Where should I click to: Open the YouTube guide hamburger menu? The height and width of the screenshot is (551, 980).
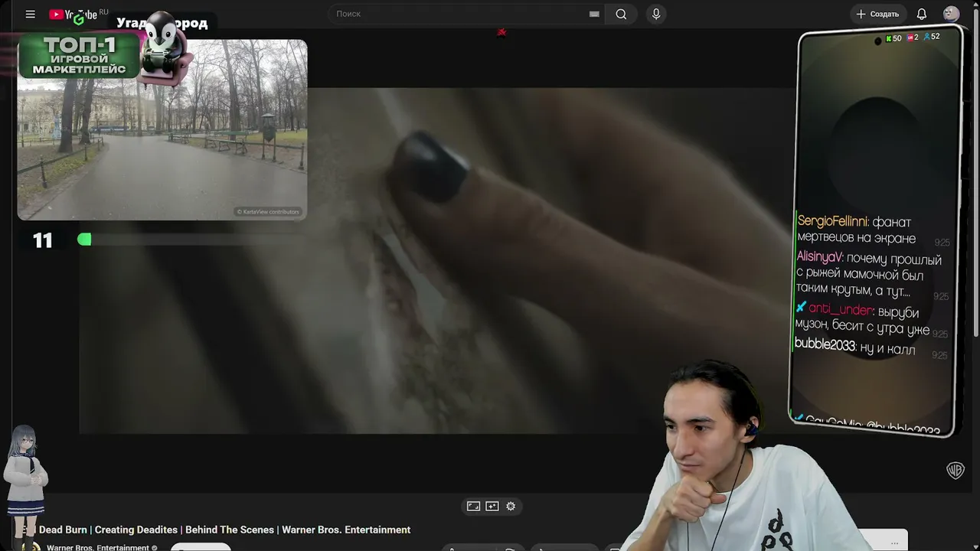point(30,14)
